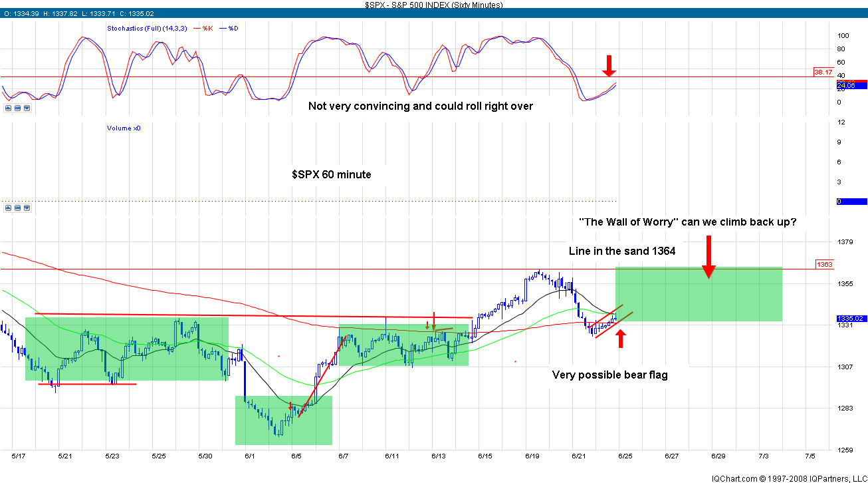
Task: Click the 6/19 date marker on time axis
Action: click(x=530, y=456)
